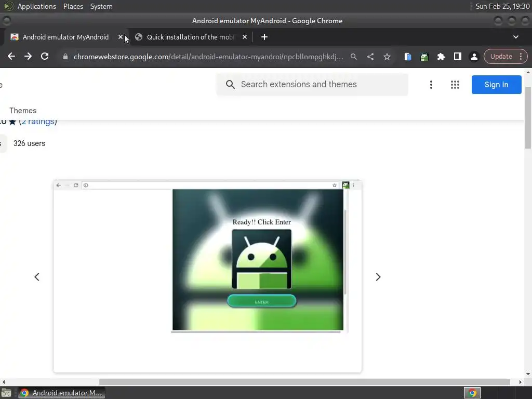Close the Quick installation tab
The image size is (532, 399).
coord(245,37)
